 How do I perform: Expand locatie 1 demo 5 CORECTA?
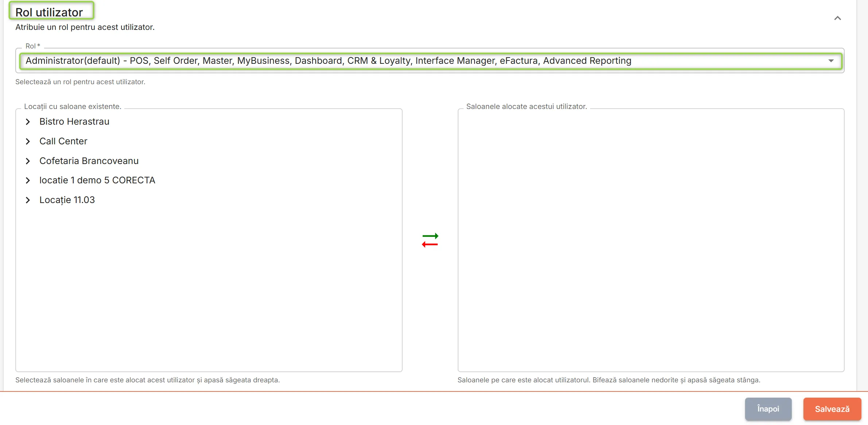coord(28,180)
